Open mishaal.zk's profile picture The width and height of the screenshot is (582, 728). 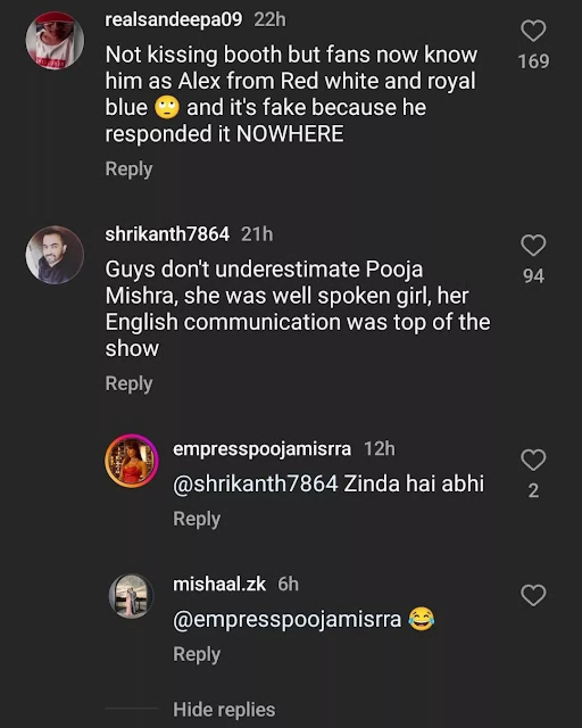coord(131,595)
